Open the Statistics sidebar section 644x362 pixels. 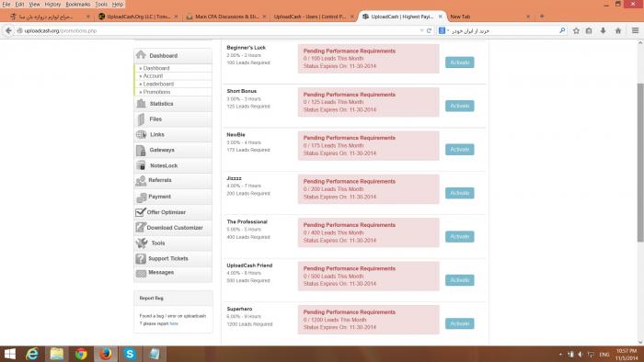pyautogui.click(x=173, y=104)
